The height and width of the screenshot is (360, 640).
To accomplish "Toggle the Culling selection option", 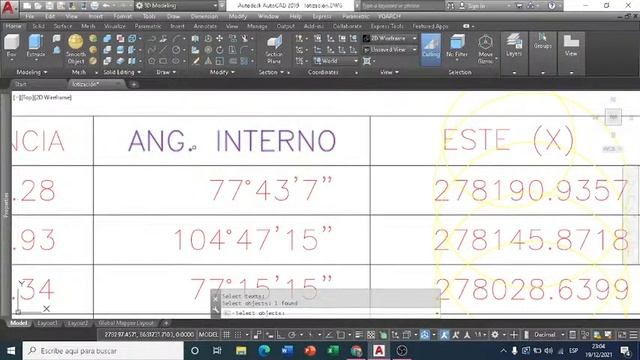I will tap(431, 49).
